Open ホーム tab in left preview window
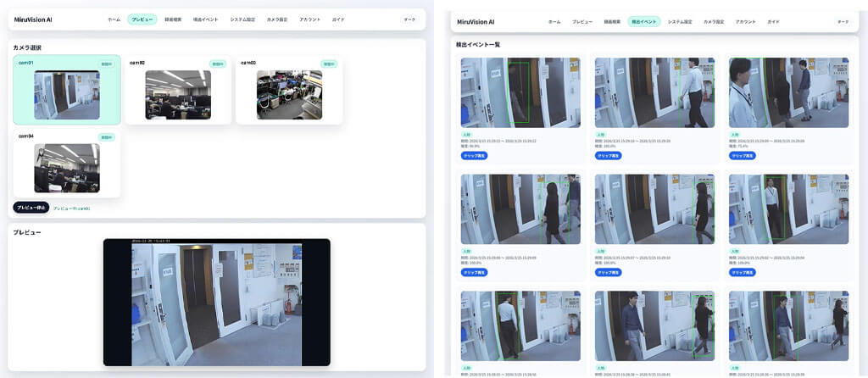 point(114,19)
